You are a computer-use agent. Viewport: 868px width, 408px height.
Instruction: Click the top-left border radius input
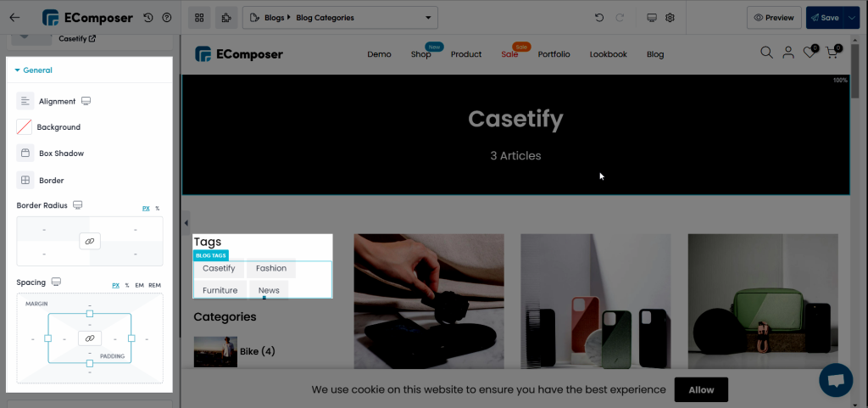click(x=44, y=229)
